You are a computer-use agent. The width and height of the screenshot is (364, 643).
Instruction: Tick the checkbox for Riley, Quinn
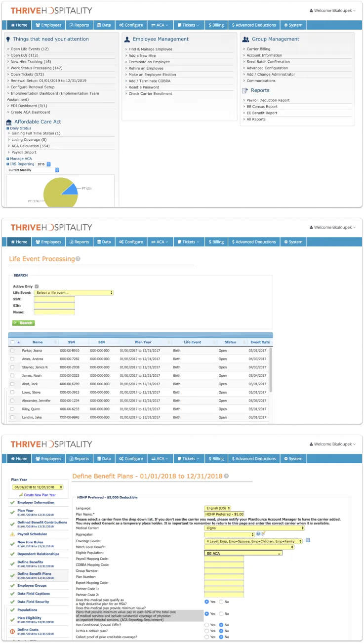click(x=12, y=409)
